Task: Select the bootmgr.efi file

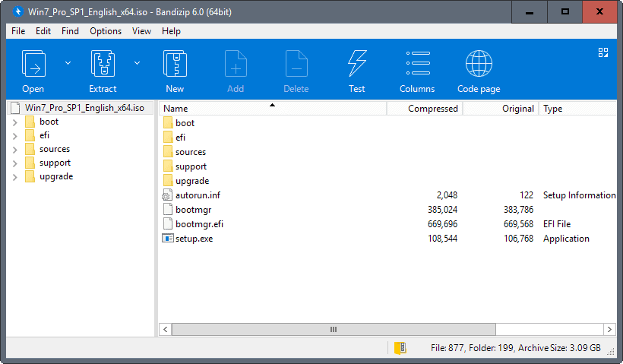Action: pyautogui.click(x=200, y=223)
